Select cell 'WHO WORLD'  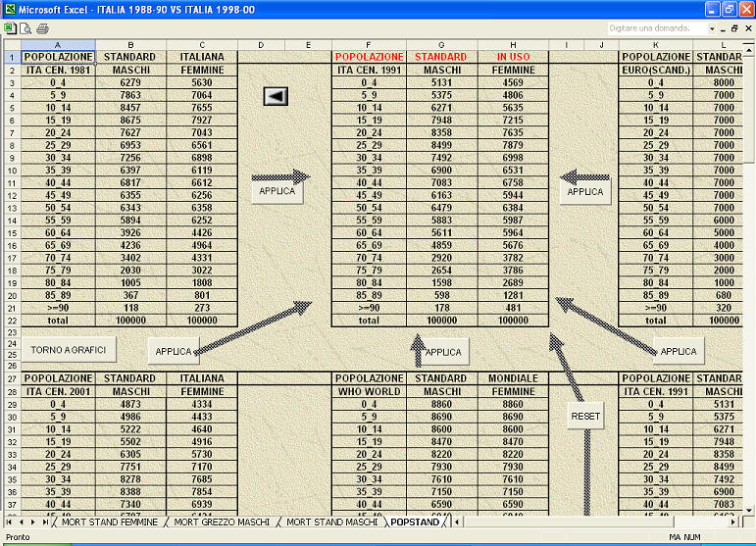click(369, 391)
